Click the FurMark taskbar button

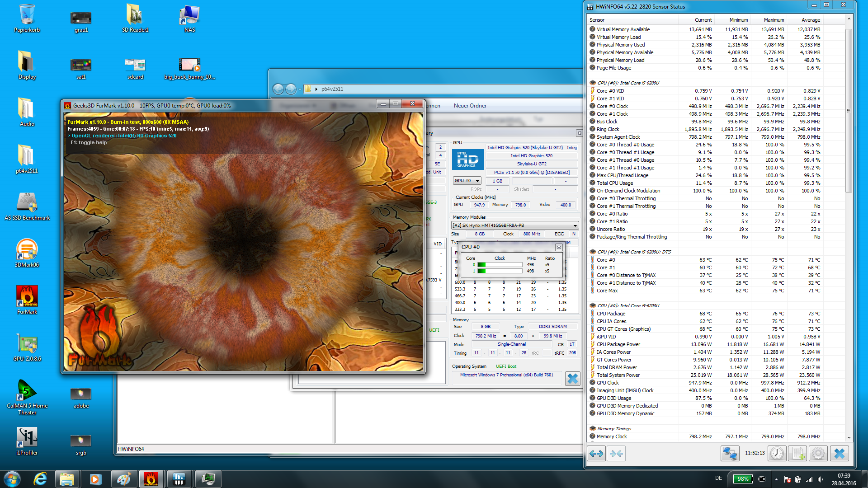point(151,479)
